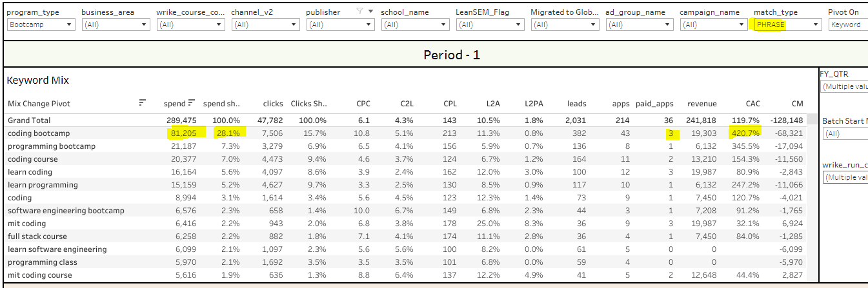This screenshot has width=868, height=288.
Task: Click the sort icon beside Mix Change Pivot
Action: point(143,102)
